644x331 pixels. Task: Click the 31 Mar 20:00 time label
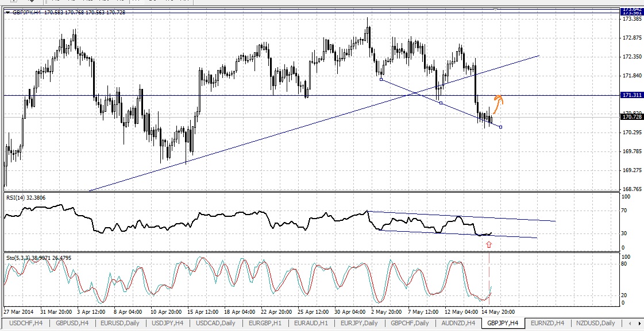56,311
